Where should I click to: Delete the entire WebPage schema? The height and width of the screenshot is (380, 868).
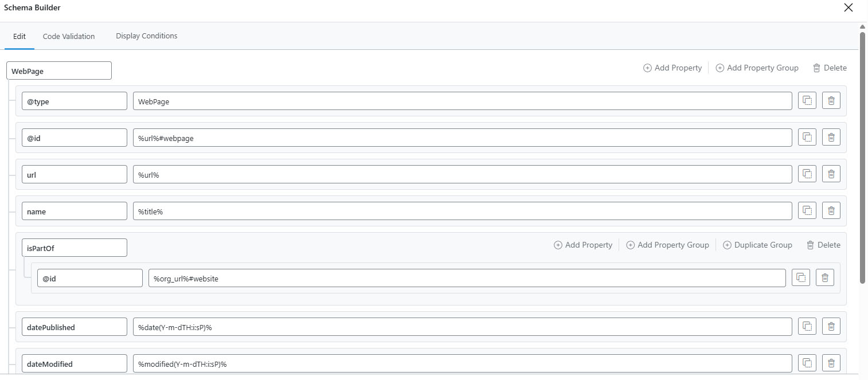coord(830,68)
